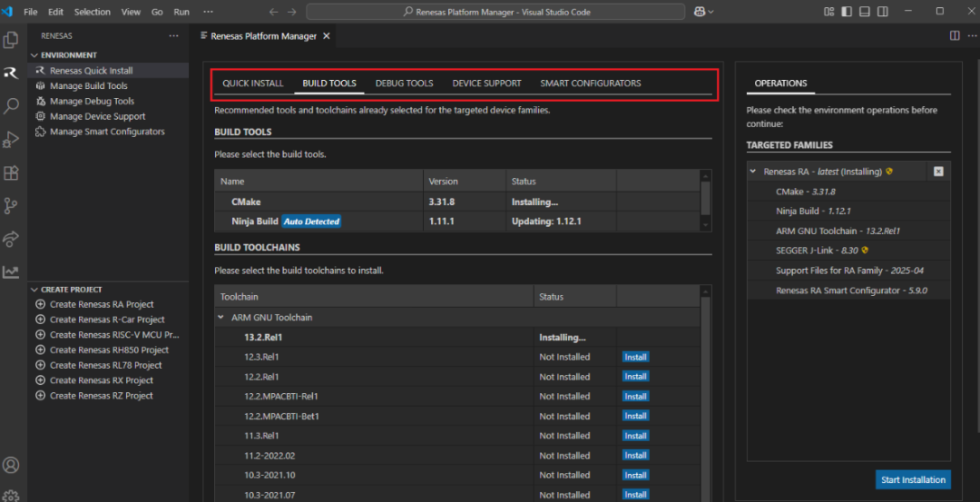The image size is (980, 502).
Task: Click the Accounts icon
Action: coord(11,465)
